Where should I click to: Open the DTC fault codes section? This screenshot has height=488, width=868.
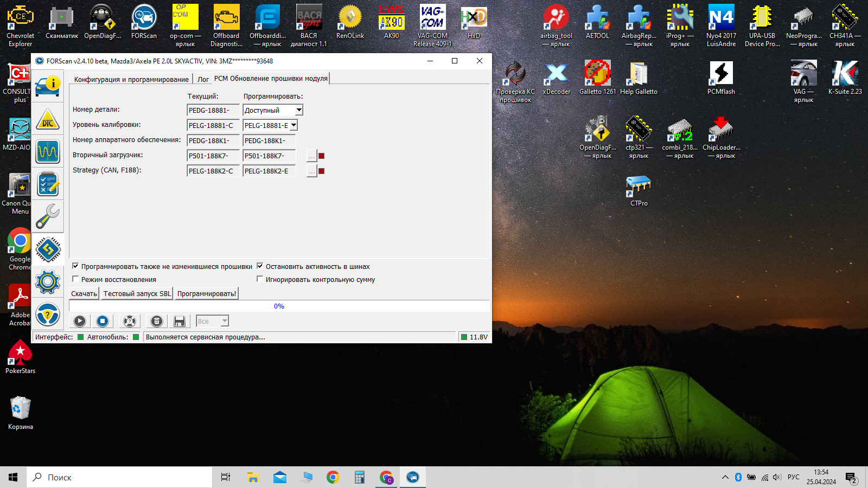[x=48, y=120]
